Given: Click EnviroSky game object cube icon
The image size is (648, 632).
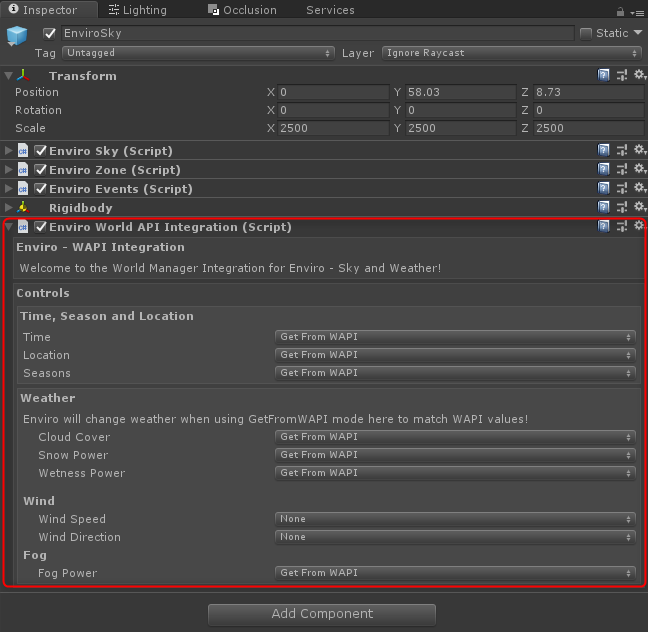Looking at the screenshot, I should (18, 37).
